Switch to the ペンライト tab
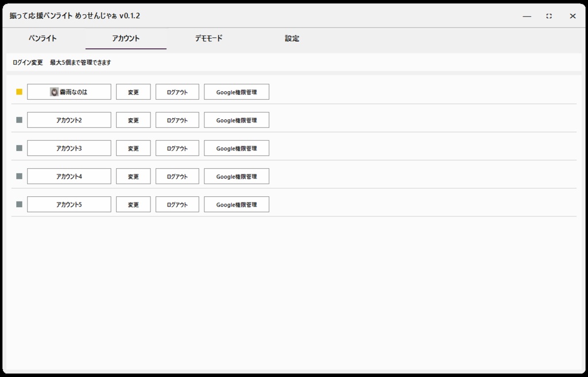The width and height of the screenshot is (588, 377). coord(42,38)
